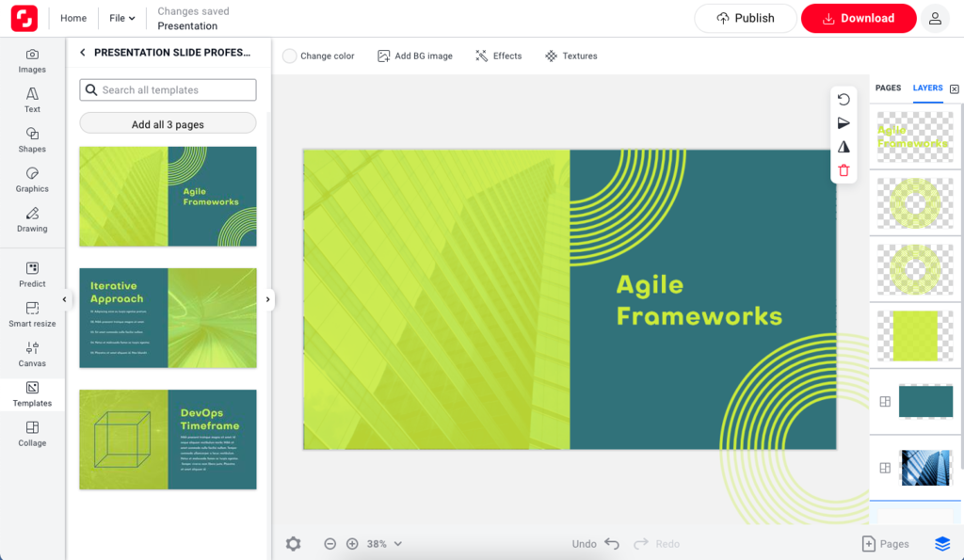Open the Drawing tool
Image resolution: width=964 pixels, height=560 pixels.
coord(32,219)
